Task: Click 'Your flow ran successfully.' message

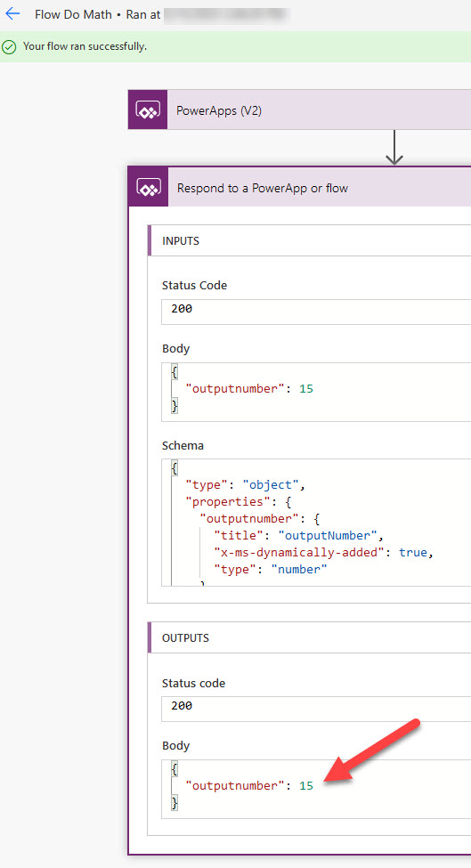Action: click(85, 46)
